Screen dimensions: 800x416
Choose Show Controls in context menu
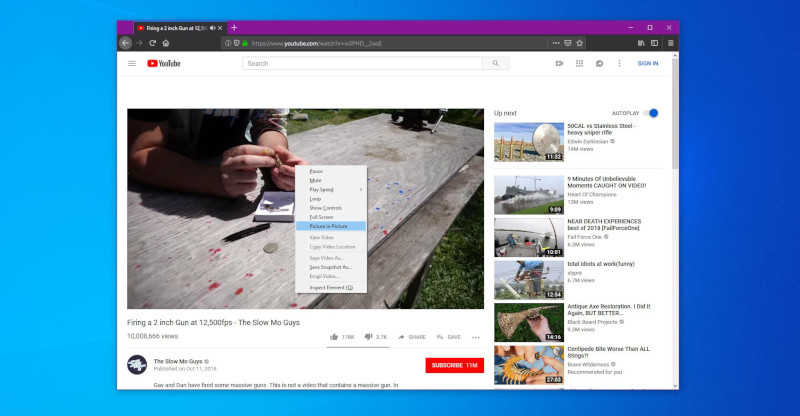tap(331, 208)
